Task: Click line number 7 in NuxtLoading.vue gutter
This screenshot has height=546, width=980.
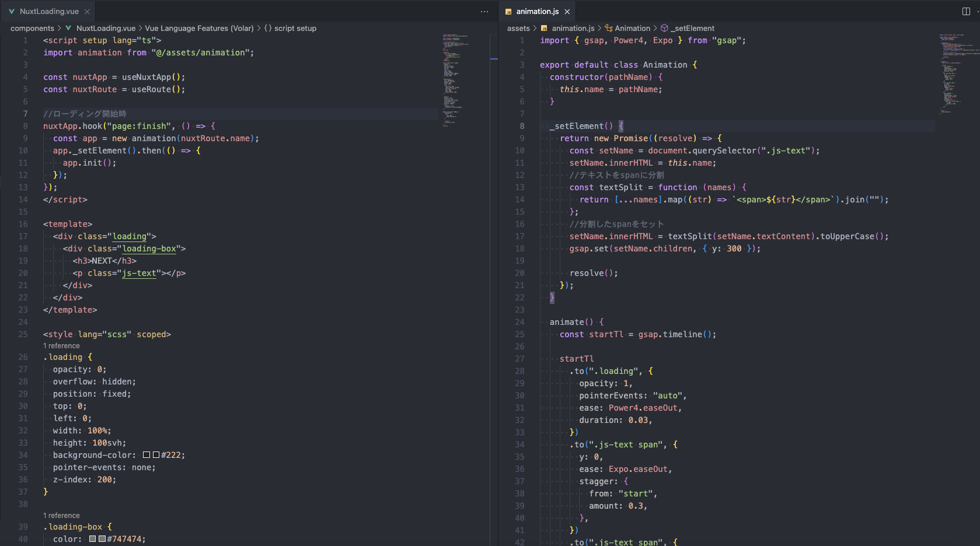Action: tap(25, 114)
